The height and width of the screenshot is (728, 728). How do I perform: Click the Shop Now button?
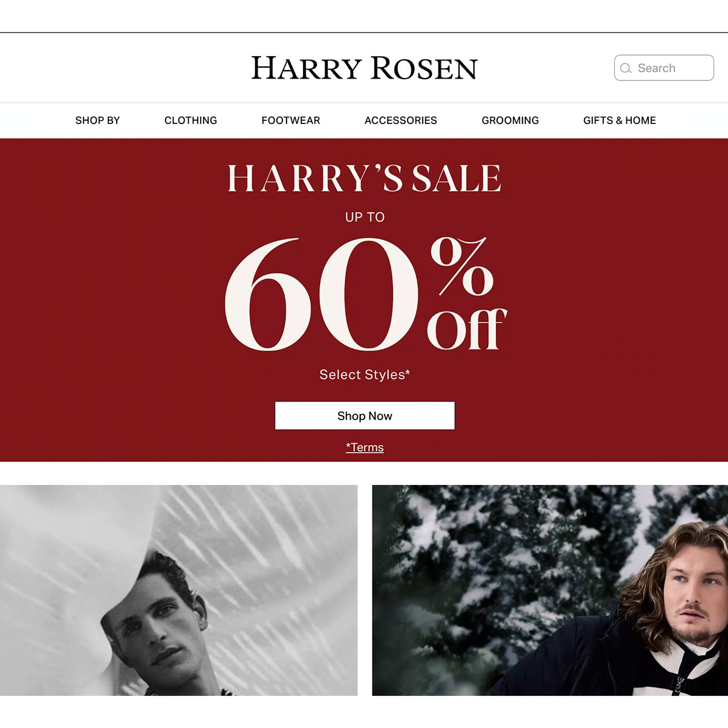(365, 416)
